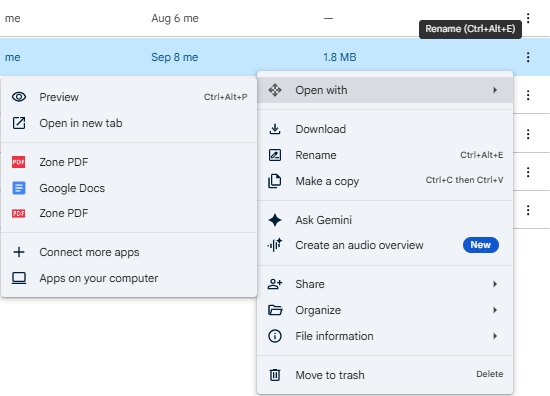Open more actions for the 1.8 MB row
Viewport: 550px width, 396px height.
pyautogui.click(x=528, y=57)
